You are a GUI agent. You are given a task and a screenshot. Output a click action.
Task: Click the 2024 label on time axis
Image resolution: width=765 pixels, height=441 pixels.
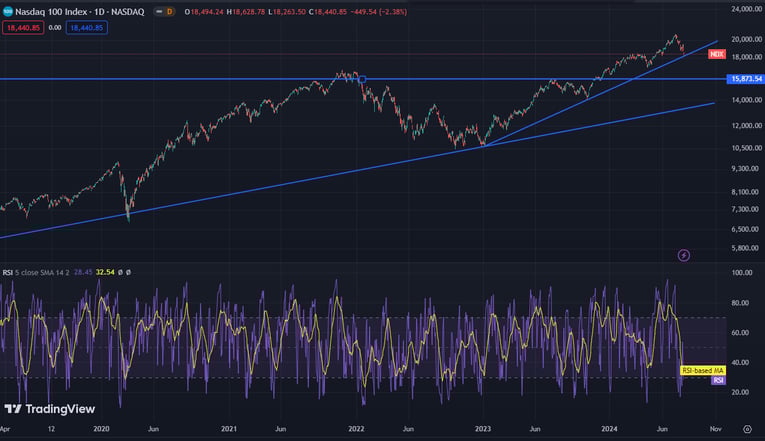pyautogui.click(x=609, y=429)
